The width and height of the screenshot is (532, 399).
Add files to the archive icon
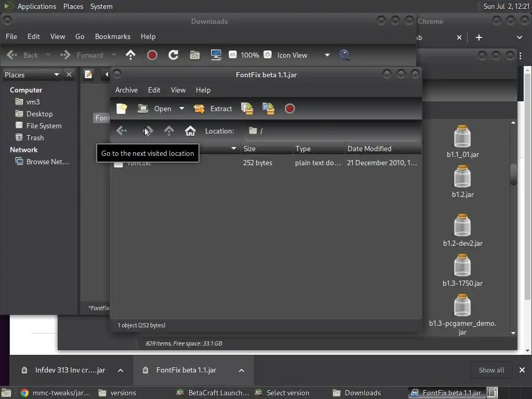247,109
